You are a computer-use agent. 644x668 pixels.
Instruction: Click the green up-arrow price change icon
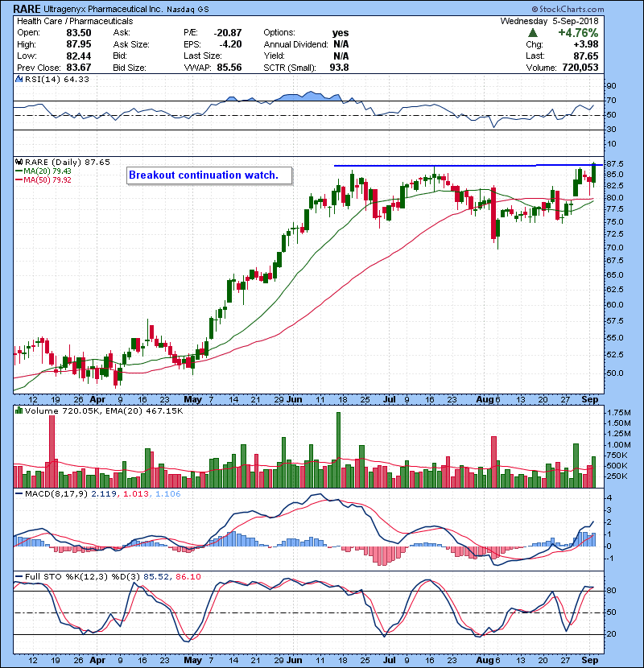coord(533,33)
